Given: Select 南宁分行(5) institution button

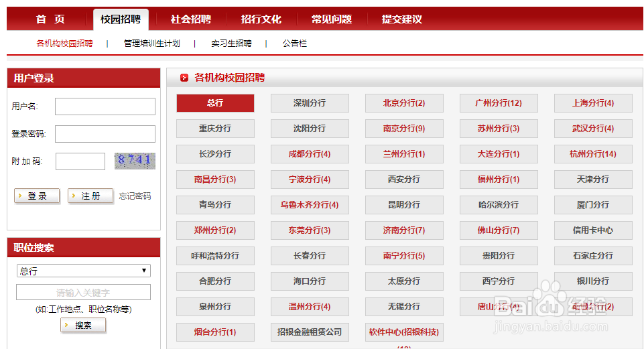Looking at the screenshot, I should click(x=404, y=256).
